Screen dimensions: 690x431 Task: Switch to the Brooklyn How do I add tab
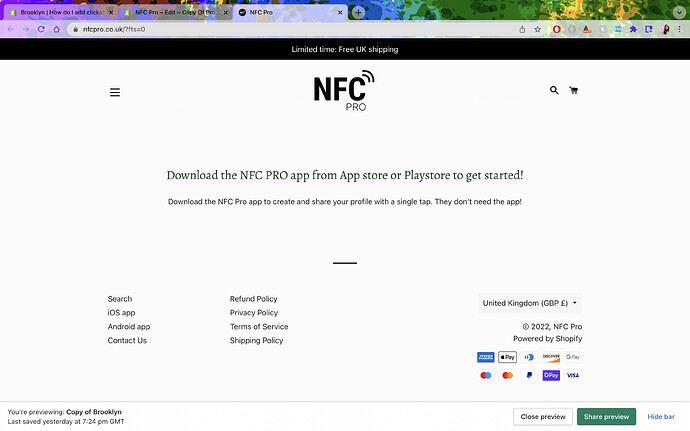(60, 12)
